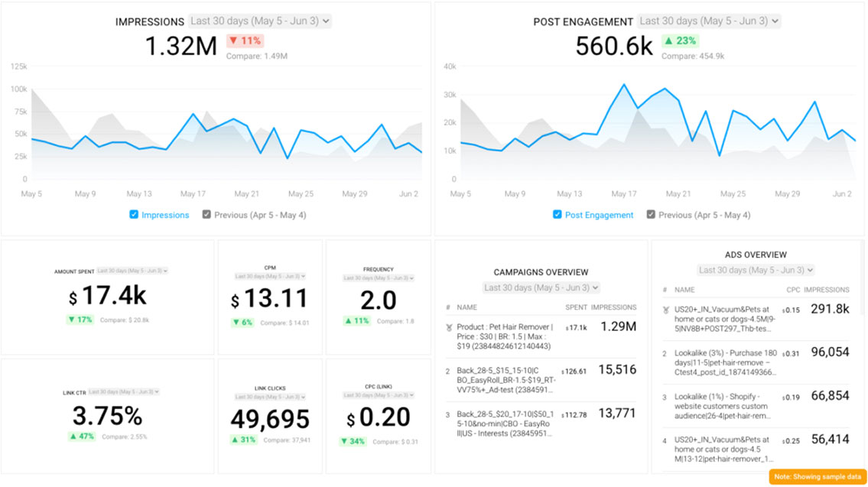
Task: Sort ads by the CPC column header
Action: point(793,290)
